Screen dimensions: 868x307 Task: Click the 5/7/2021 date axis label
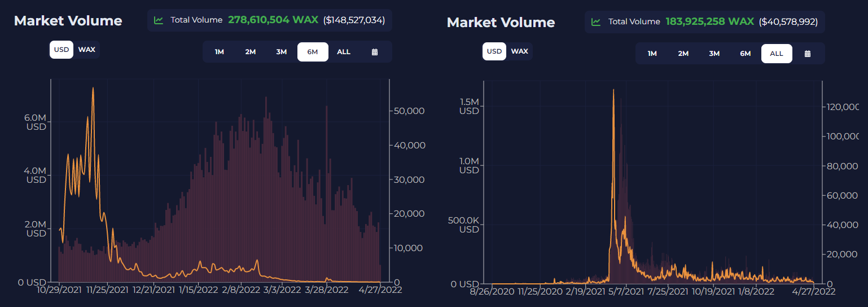[626, 291]
